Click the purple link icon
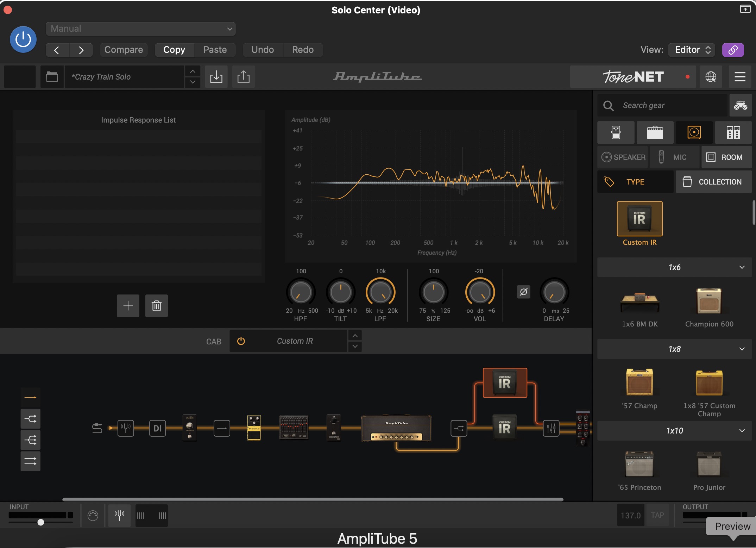Viewport: 756px width, 548px height. (x=733, y=50)
